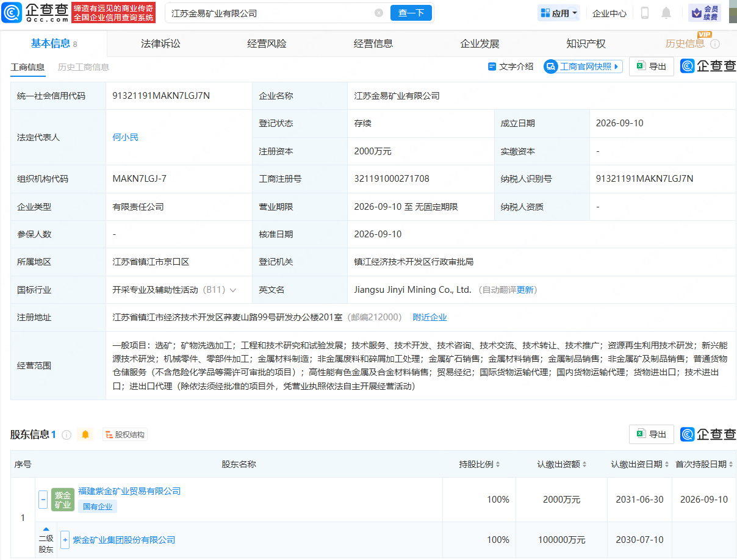Switch to the 法律诉讼 tab
The height and width of the screenshot is (560, 737).
click(160, 43)
